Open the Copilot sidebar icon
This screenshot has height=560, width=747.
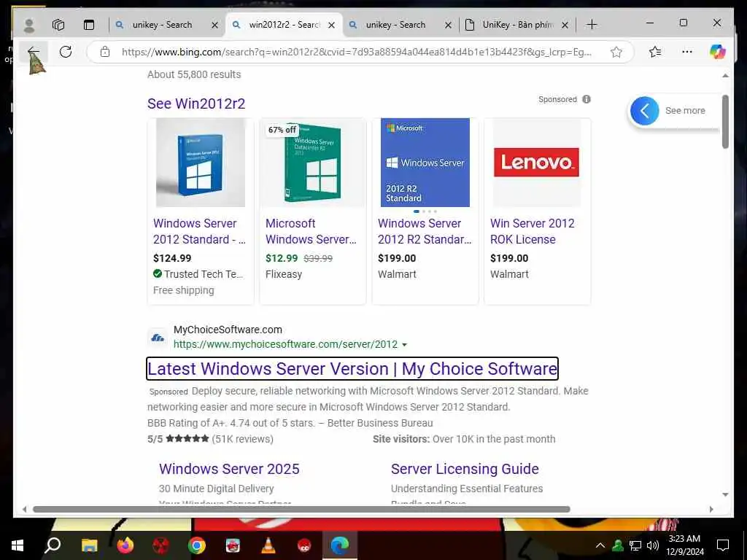718,52
